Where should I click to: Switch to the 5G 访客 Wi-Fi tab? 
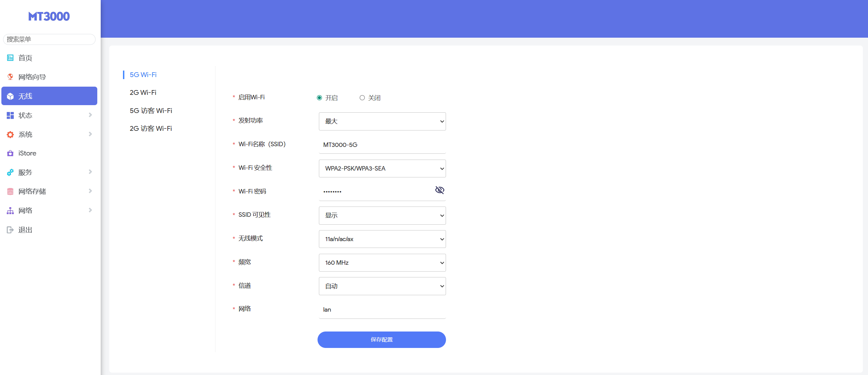pyautogui.click(x=151, y=111)
